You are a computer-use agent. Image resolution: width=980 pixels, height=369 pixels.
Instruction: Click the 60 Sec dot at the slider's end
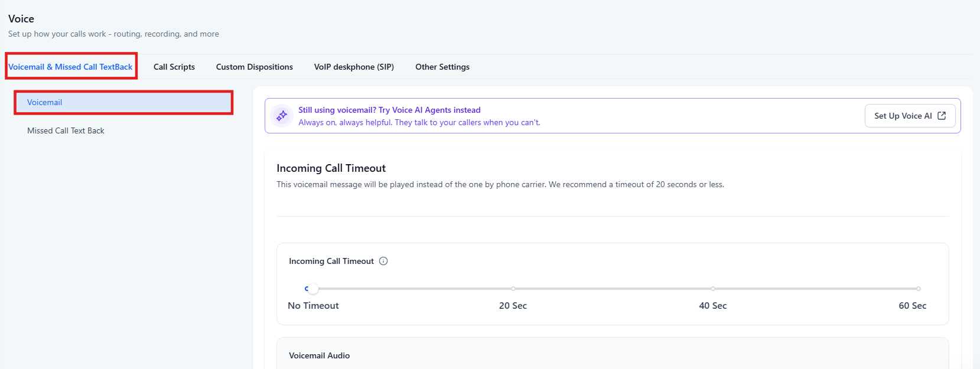coord(919,289)
